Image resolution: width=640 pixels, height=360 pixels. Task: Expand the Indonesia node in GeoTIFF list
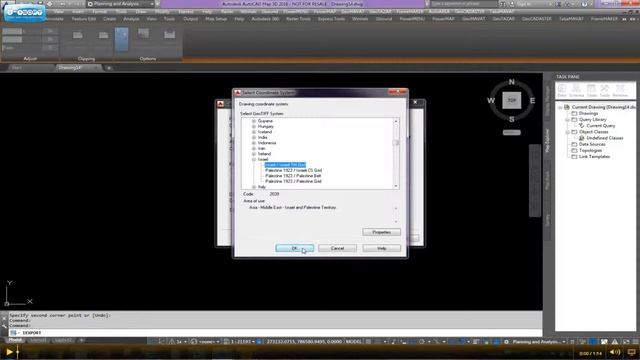pyautogui.click(x=253, y=143)
